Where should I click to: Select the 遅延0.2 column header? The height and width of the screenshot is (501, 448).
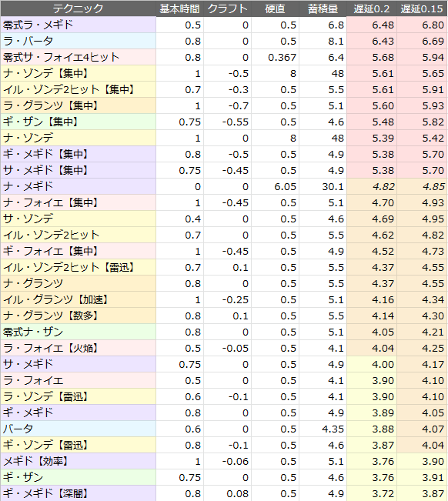[372, 8]
